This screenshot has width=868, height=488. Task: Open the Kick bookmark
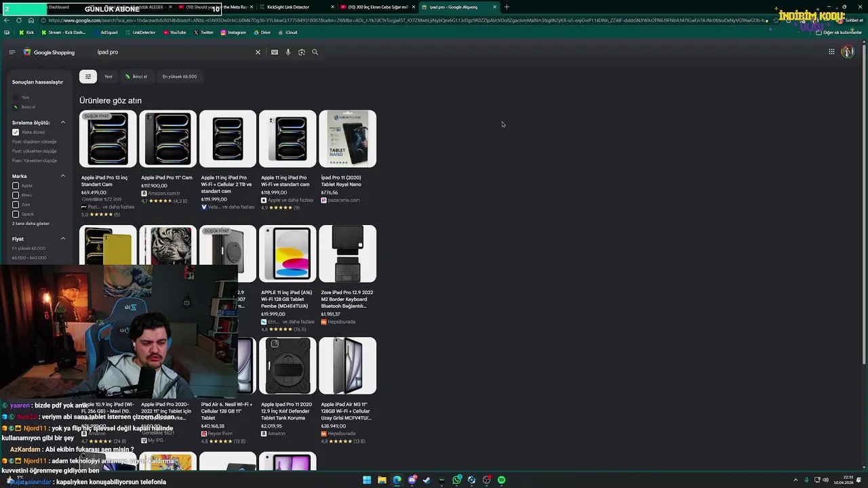(26, 33)
